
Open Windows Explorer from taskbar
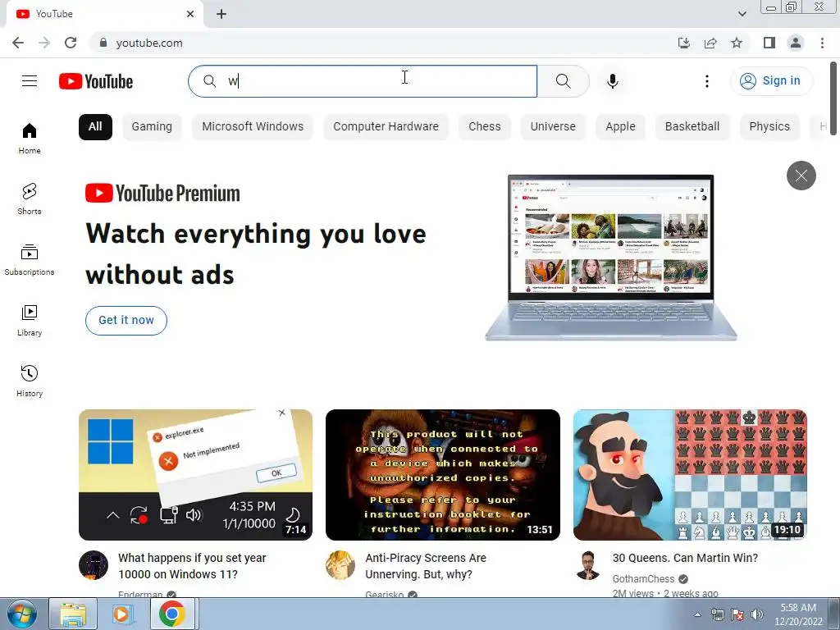[x=73, y=614]
